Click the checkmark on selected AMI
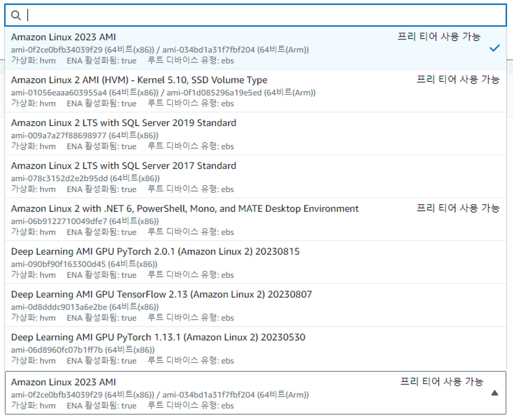Screen dimensions: 513x420 [494, 48]
